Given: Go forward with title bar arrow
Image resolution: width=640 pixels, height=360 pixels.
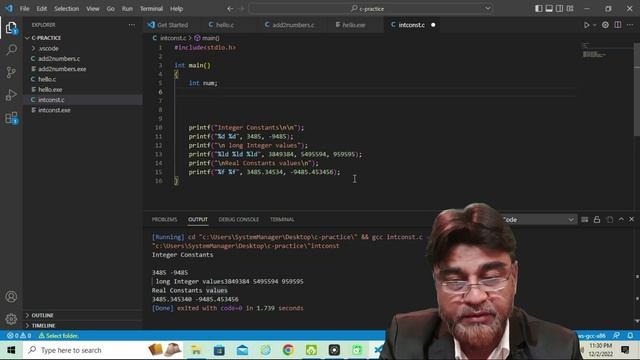Looking at the screenshot, I should [241, 9].
